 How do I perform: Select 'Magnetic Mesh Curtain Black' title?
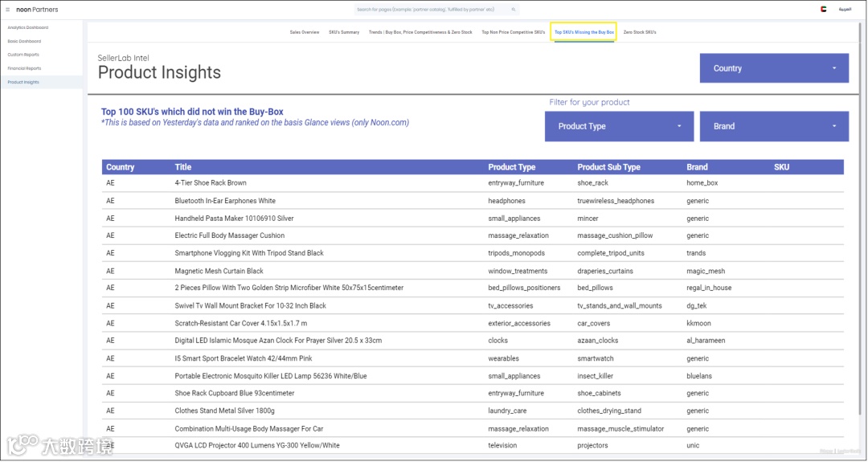pos(219,271)
